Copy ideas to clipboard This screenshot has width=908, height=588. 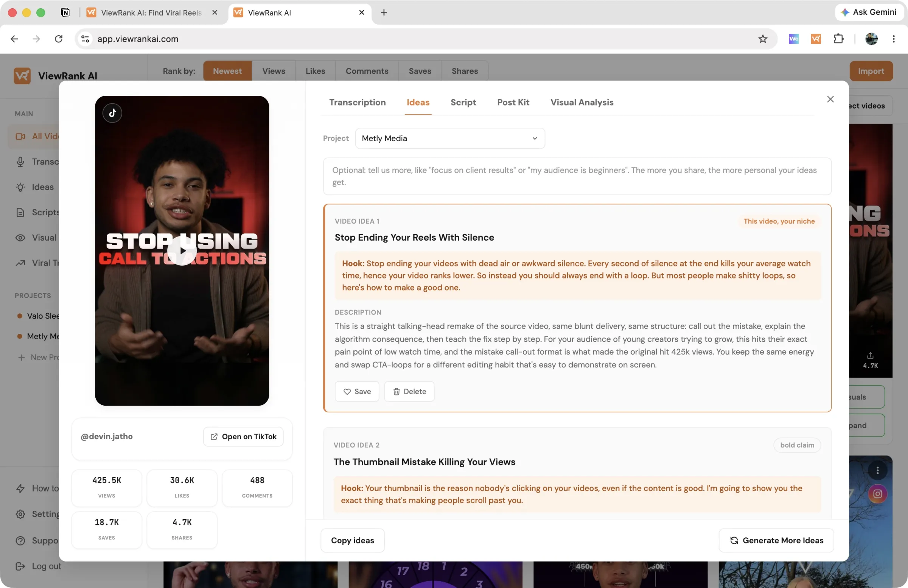(353, 540)
